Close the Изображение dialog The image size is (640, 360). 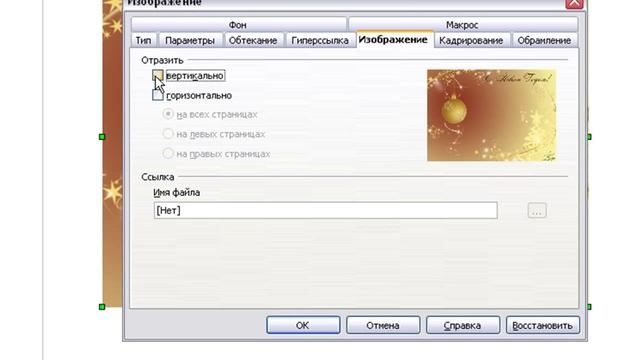574,3
